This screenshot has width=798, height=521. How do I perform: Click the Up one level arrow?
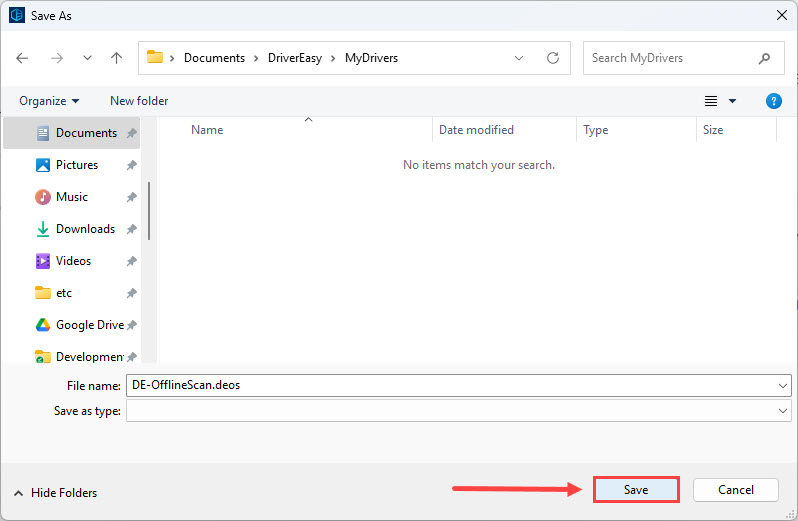pyautogui.click(x=116, y=58)
